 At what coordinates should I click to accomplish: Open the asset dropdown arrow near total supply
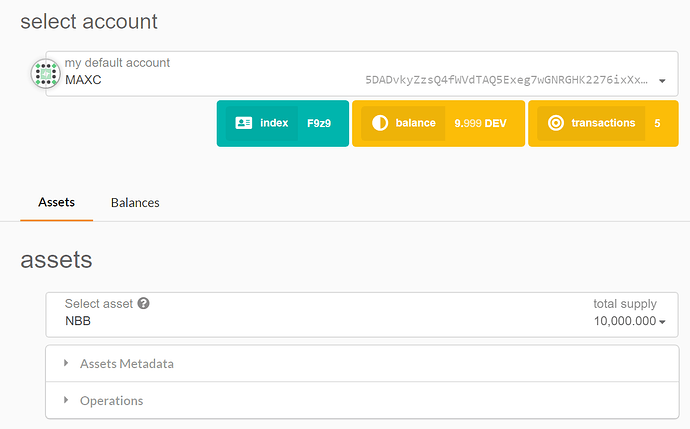coord(662,322)
